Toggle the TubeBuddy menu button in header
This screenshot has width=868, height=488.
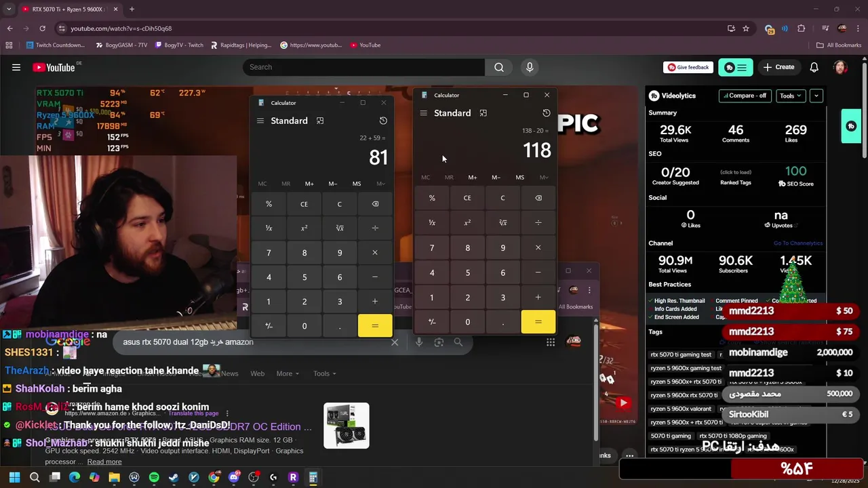tap(735, 67)
